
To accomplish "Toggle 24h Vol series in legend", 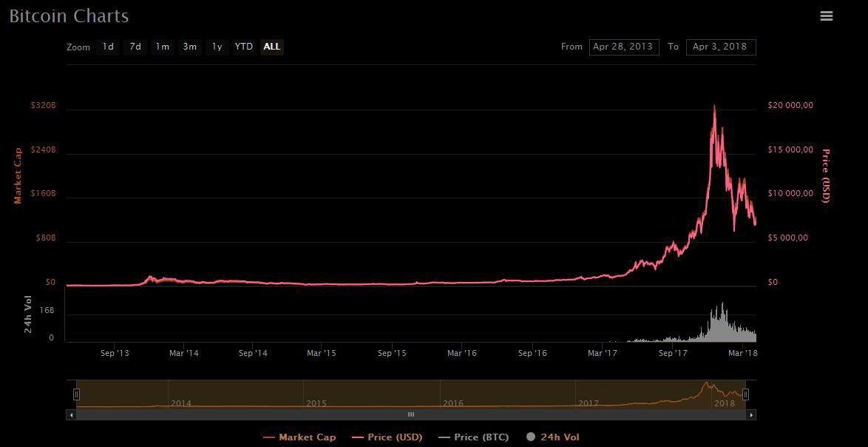I will coord(552,437).
